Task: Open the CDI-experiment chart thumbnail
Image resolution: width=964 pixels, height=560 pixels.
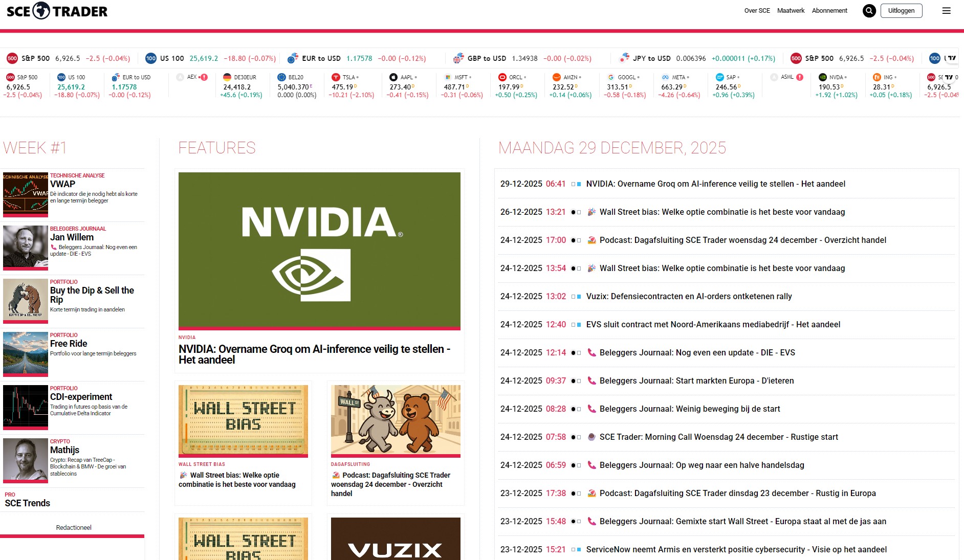Action: pyautogui.click(x=26, y=408)
